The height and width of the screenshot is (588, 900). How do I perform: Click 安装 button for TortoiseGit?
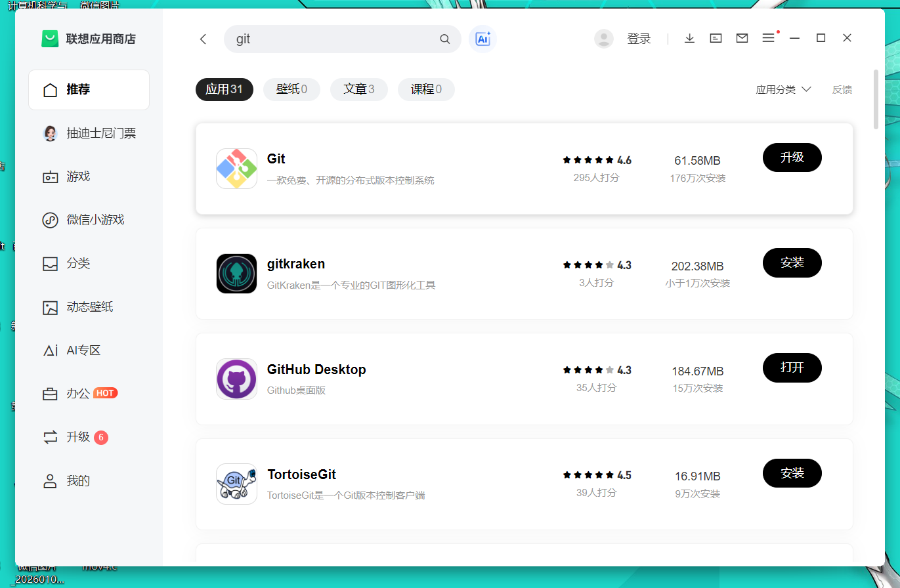pos(792,473)
